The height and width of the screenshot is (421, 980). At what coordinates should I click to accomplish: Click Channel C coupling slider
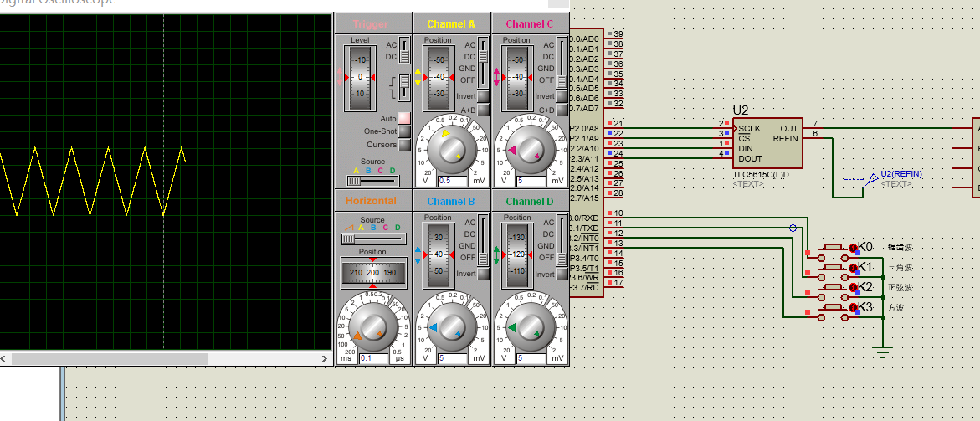tap(562, 63)
